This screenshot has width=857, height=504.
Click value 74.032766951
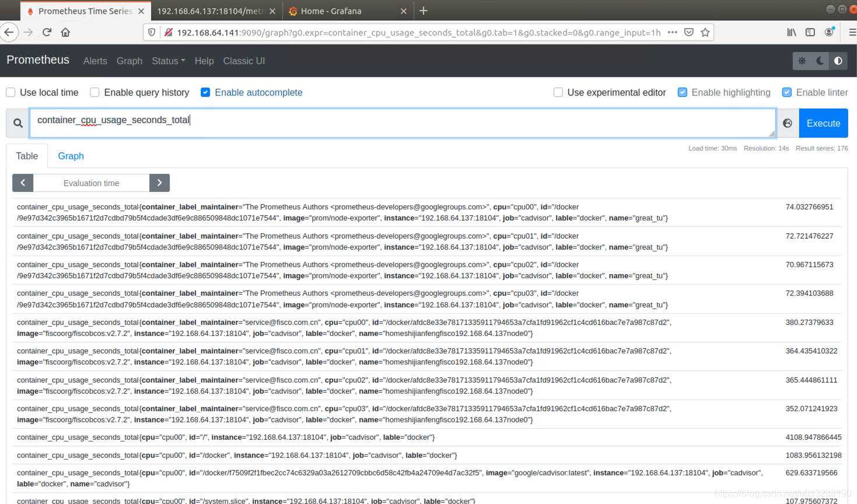(809, 206)
